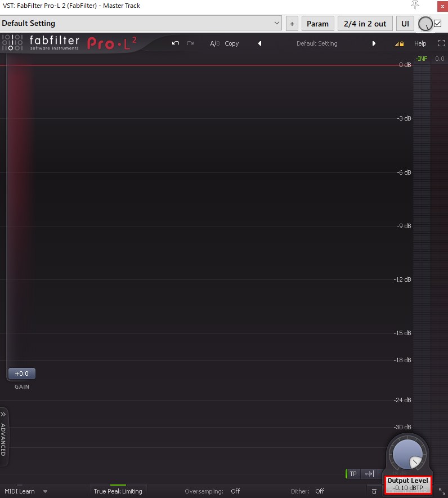Viewport: 448px width, 498px height.
Task: Click MIDI Learn button
Action: [20, 491]
